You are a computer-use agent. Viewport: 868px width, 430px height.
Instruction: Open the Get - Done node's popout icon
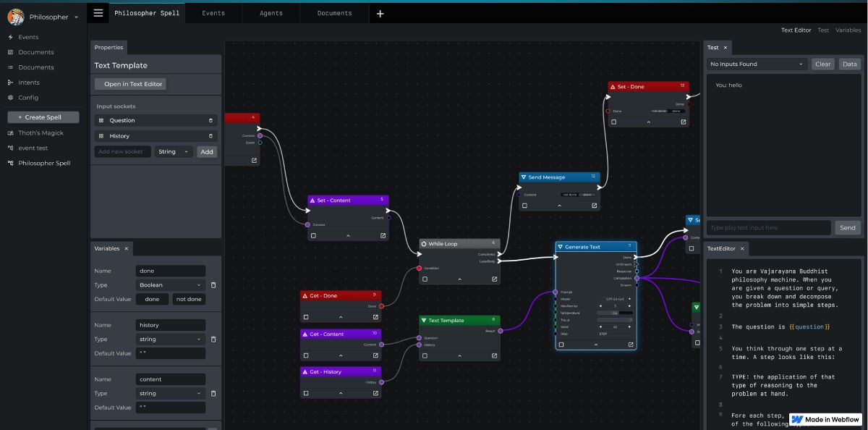375,316
